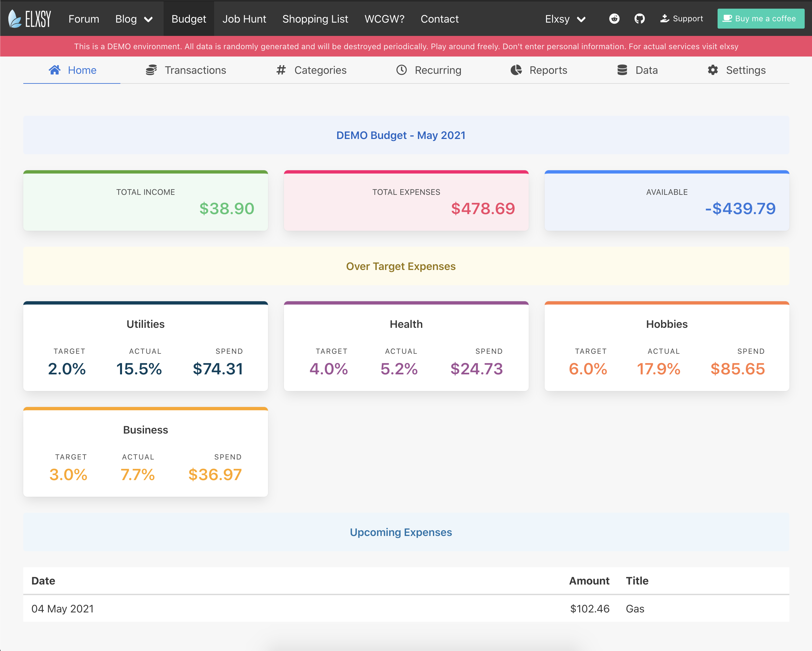Click the Categories hash icon

[281, 70]
